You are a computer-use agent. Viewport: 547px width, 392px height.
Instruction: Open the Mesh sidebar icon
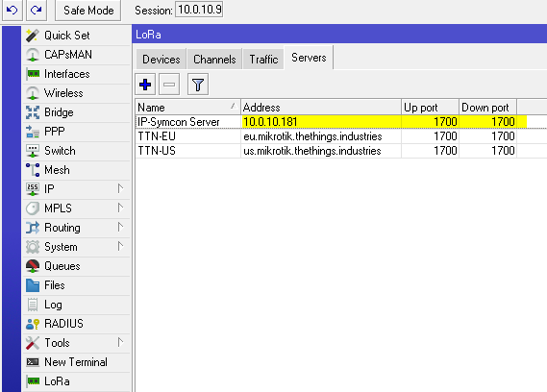click(33, 170)
